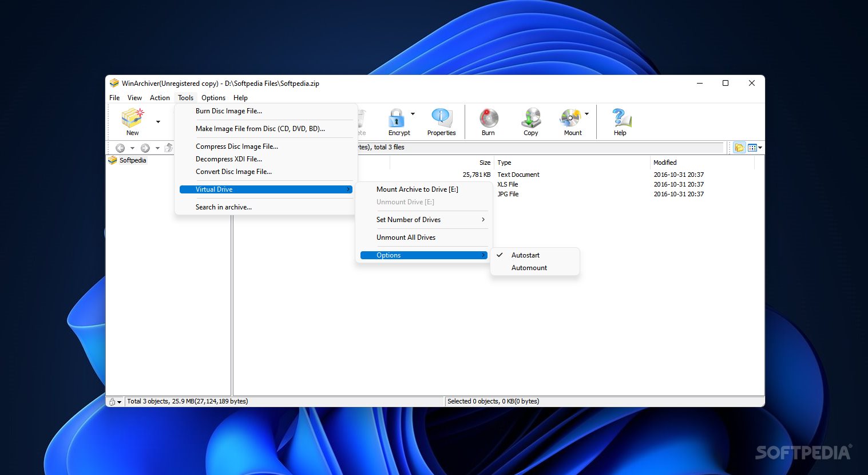Click the Burn disc icon
Image resolution: width=868 pixels, height=475 pixels.
coord(488,118)
